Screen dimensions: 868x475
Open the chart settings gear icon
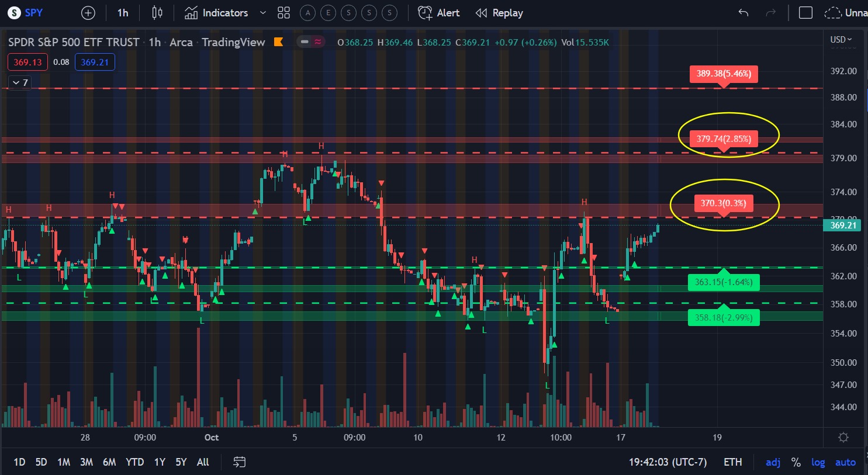843,437
